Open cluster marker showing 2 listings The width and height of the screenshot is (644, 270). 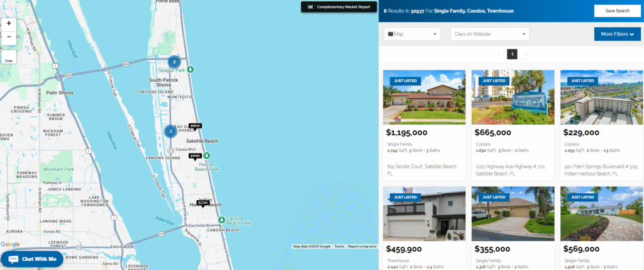tap(174, 62)
